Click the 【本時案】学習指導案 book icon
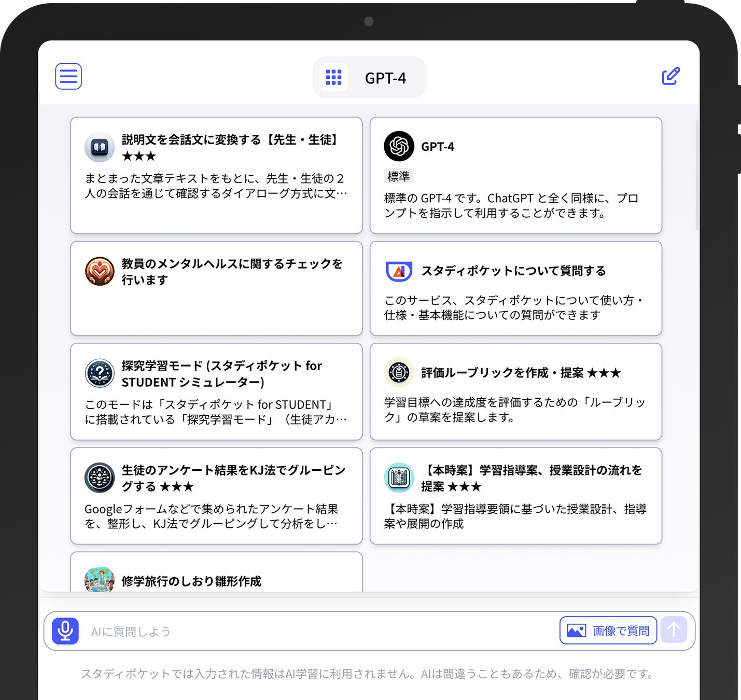741x700 pixels. point(399,478)
